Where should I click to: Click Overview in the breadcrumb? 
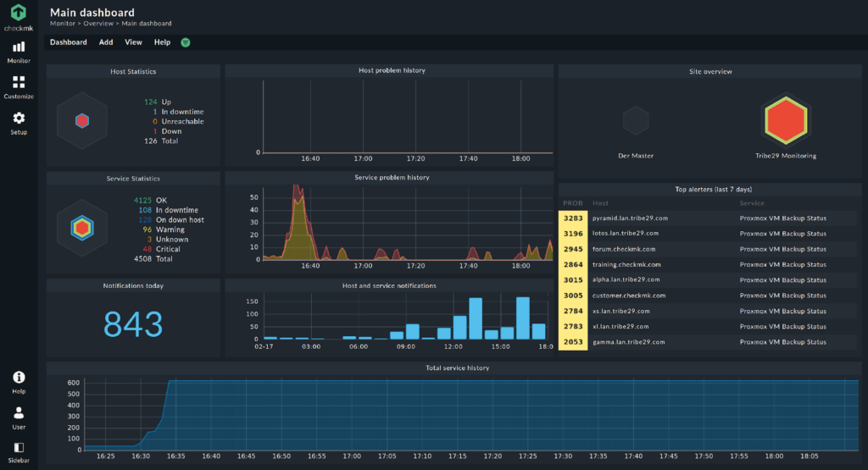pyautogui.click(x=98, y=24)
